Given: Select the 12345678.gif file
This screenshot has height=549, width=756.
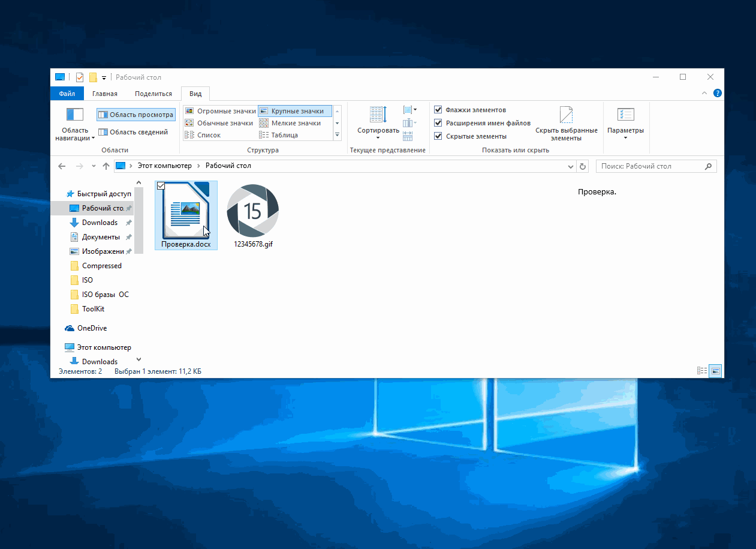Looking at the screenshot, I should (x=253, y=215).
